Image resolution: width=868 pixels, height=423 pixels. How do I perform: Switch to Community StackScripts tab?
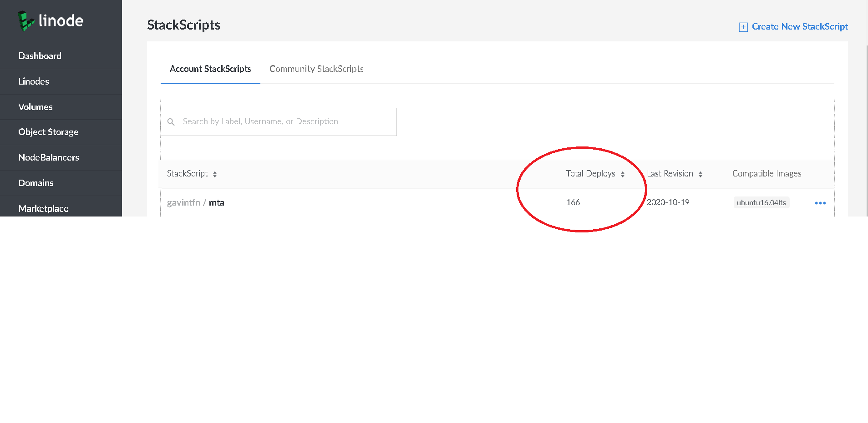(316, 69)
